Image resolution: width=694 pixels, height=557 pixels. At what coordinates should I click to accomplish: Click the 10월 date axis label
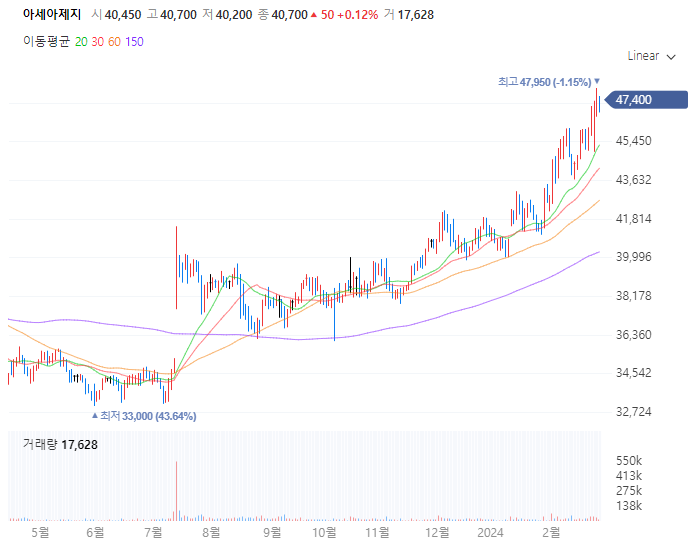324,532
